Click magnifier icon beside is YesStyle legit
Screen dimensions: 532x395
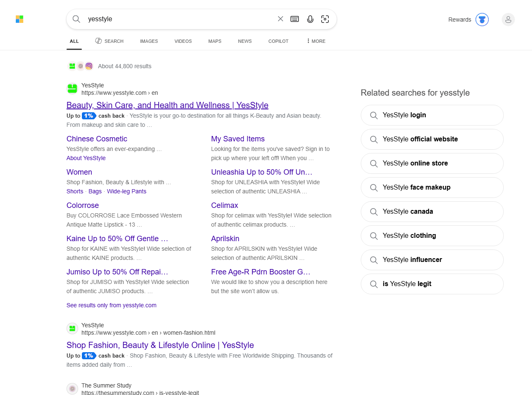(x=374, y=284)
